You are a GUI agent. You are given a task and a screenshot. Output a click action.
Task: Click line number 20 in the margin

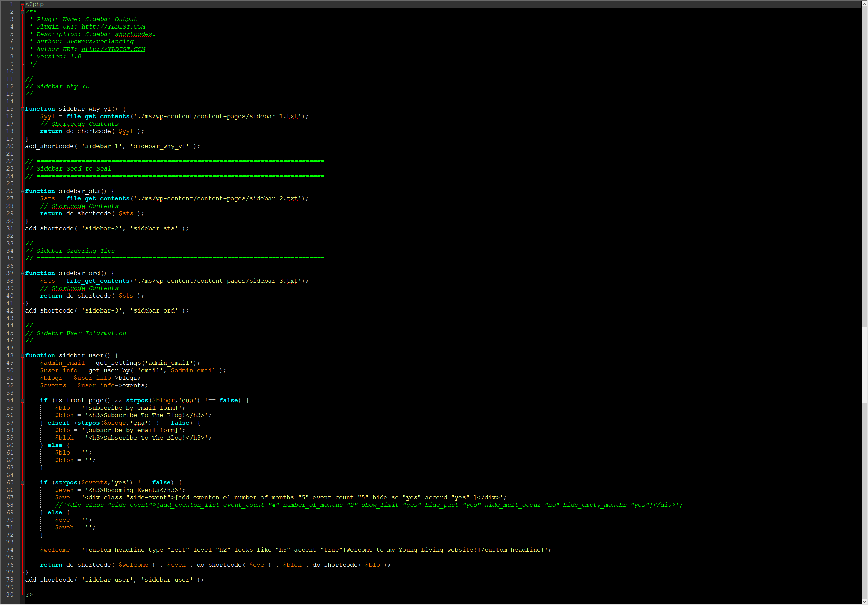tap(10, 146)
